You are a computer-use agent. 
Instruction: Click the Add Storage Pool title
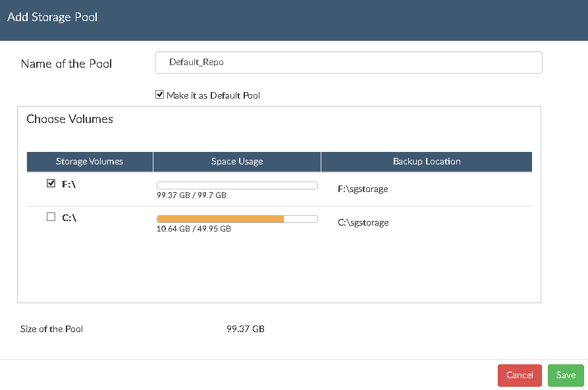pyautogui.click(x=53, y=17)
